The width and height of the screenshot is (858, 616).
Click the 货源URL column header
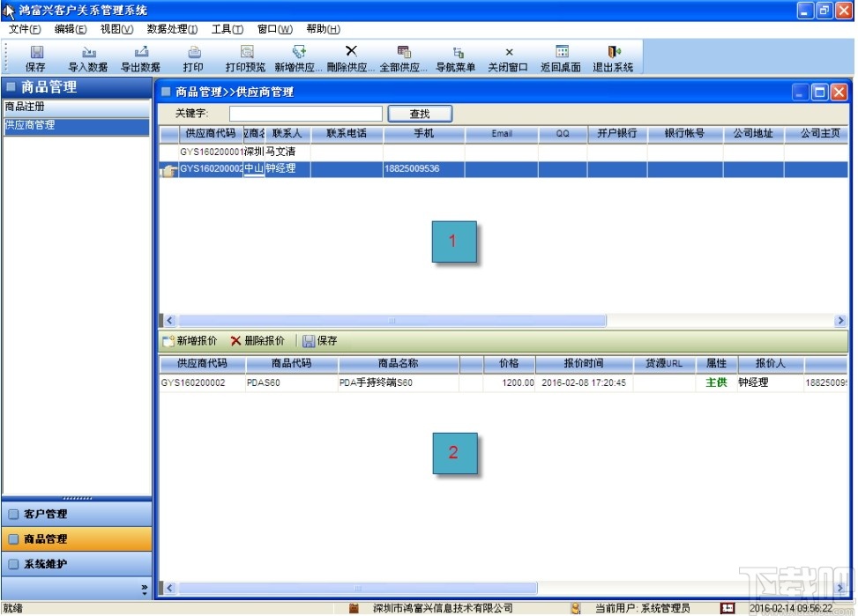(664, 363)
